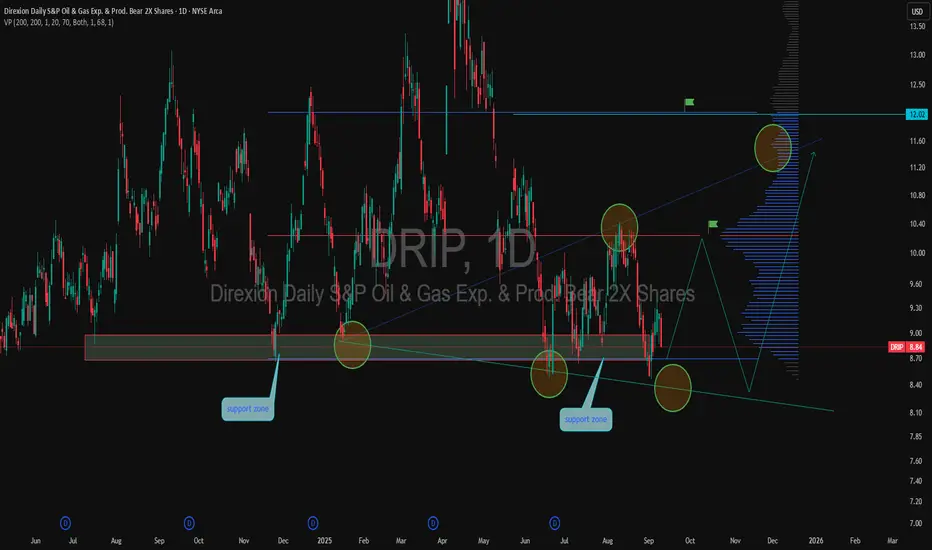This screenshot has height=550, width=932.
Task: Click the second dividend D marker before Oct 2024
Action: (189, 523)
